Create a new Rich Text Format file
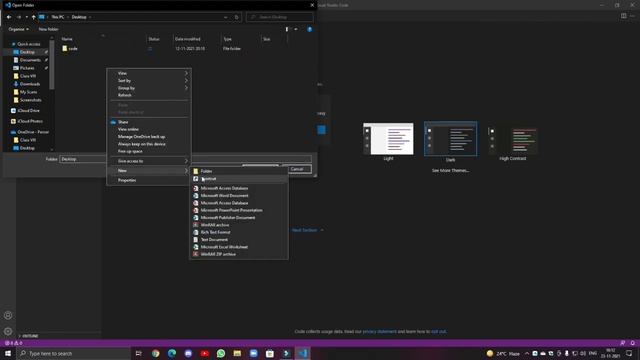 pyautogui.click(x=239, y=232)
